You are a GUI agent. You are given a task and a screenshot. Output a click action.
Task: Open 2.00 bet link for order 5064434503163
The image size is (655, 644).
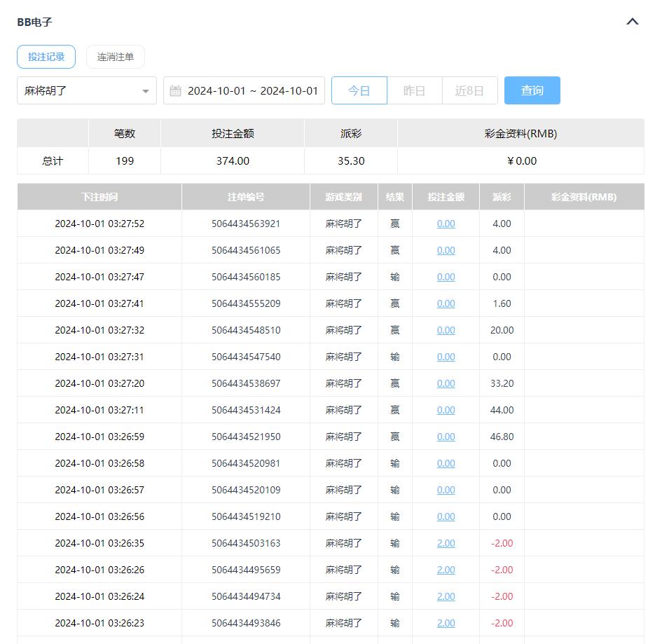click(446, 543)
